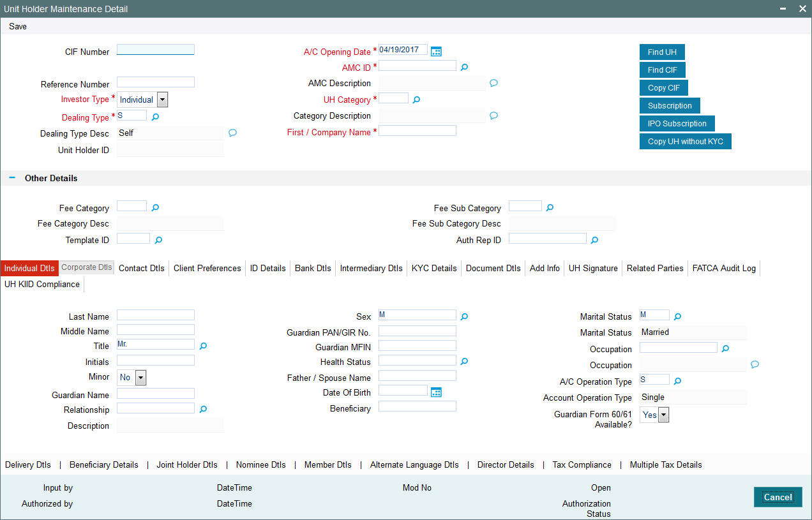This screenshot has width=812, height=520.
Task: Focus the Guardian PAN/GIR No. field
Action: coord(417,331)
